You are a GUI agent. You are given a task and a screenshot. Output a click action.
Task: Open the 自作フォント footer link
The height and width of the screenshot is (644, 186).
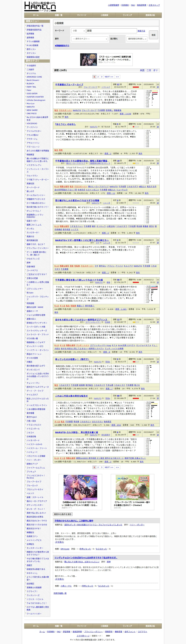pyautogui.click(x=130, y=632)
